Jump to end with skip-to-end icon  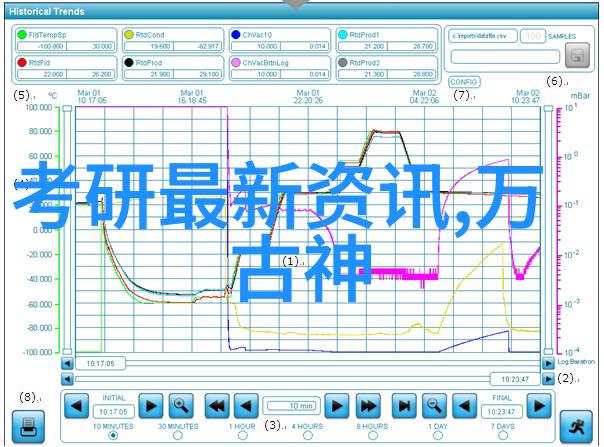404,406
